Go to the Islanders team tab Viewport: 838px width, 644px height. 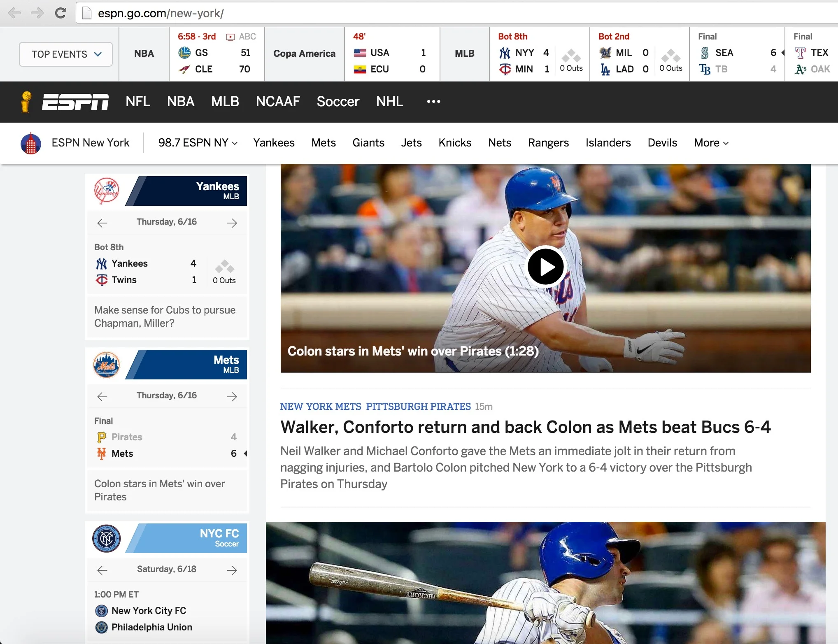[608, 143]
